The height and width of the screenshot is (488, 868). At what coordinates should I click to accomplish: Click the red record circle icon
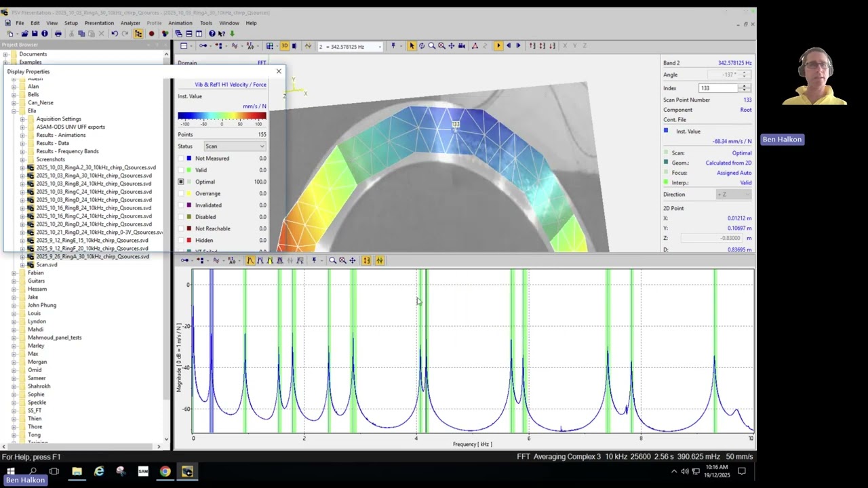coord(151,34)
